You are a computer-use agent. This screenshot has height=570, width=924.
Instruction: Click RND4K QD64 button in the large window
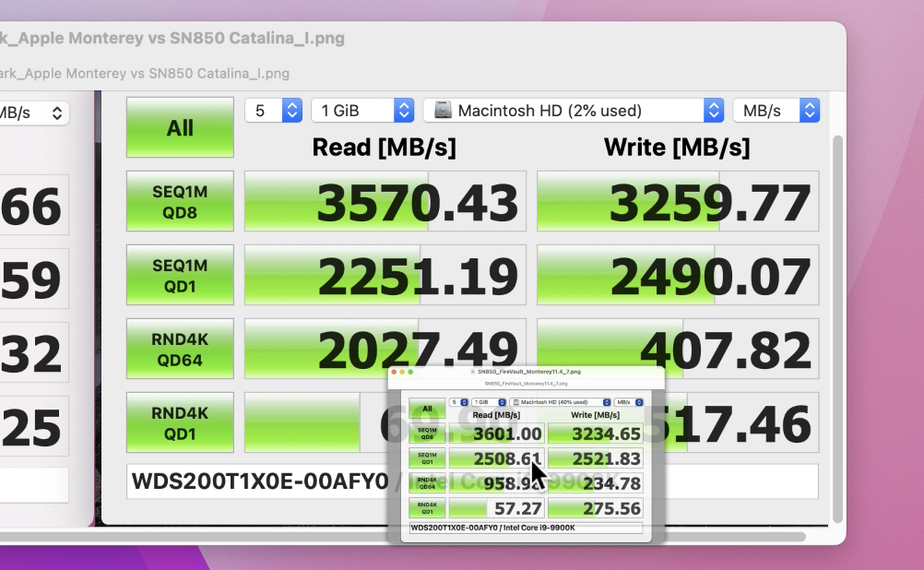(180, 349)
